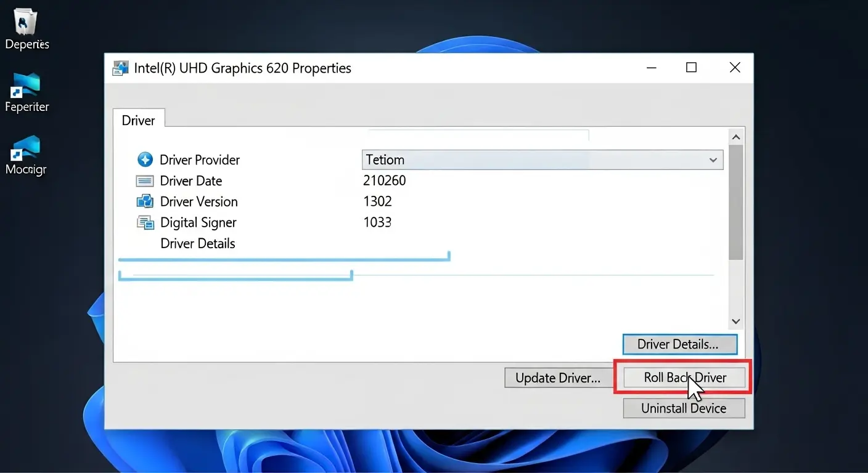868x473 pixels.
Task: Click the vertical scrollbar thumb
Action: point(735,202)
